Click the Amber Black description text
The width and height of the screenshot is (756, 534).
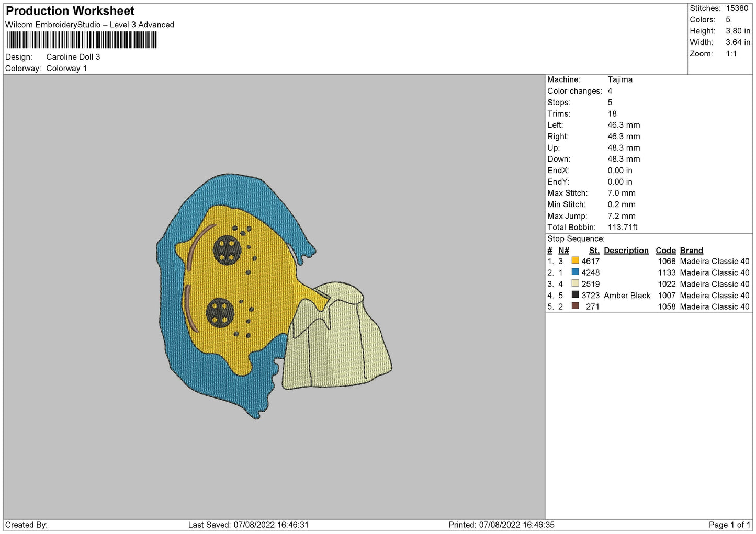(627, 296)
